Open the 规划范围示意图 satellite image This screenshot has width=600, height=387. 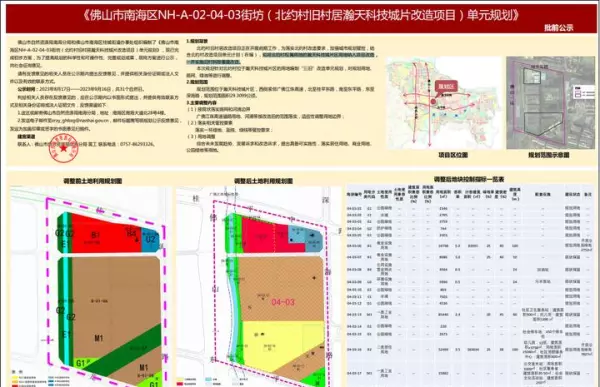(x=550, y=103)
